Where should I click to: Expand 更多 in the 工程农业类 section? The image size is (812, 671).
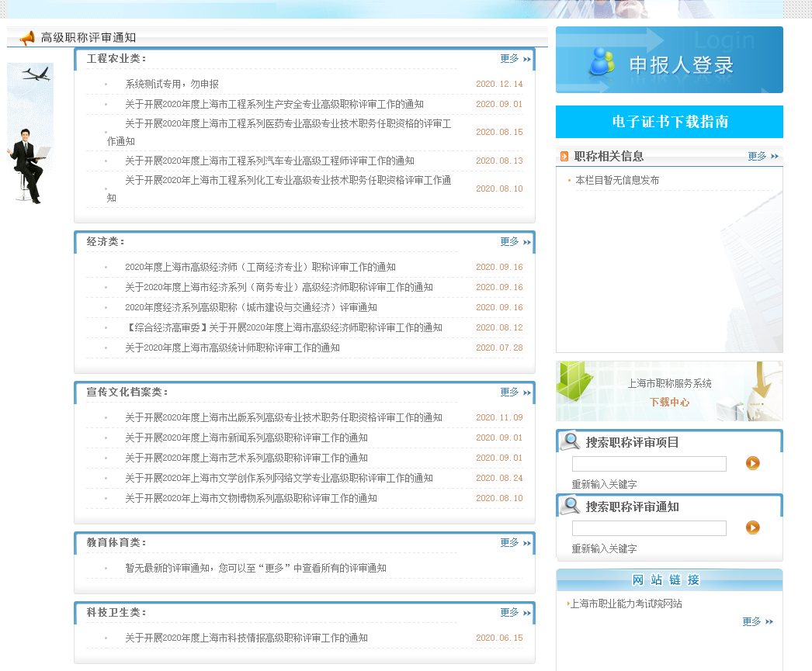(x=515, y=59)
